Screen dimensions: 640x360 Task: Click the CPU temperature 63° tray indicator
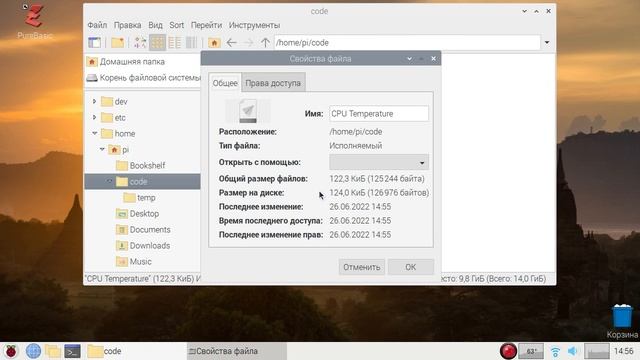pyautogui.click(x=531, y=351)
